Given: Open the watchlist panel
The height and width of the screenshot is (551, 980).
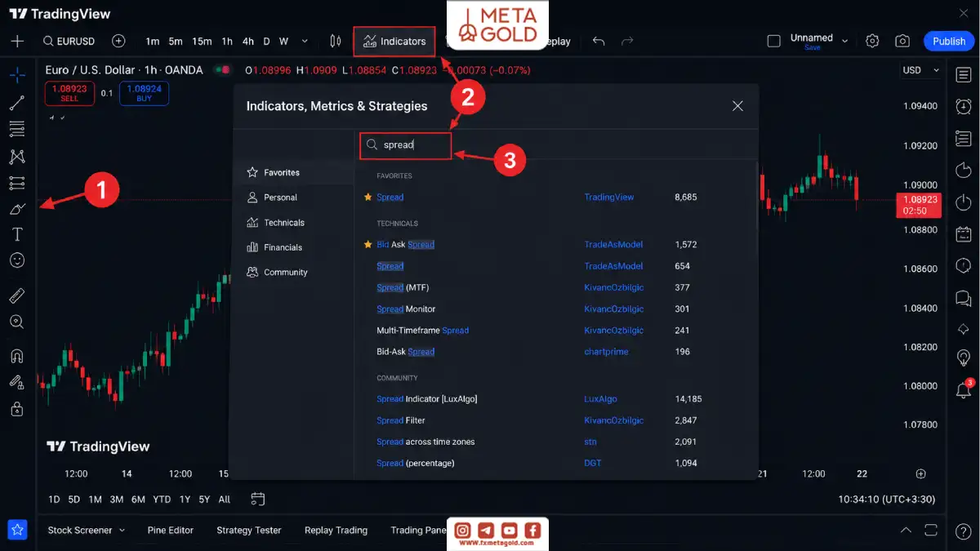Looking at the screenshot, I should point(963,75).
